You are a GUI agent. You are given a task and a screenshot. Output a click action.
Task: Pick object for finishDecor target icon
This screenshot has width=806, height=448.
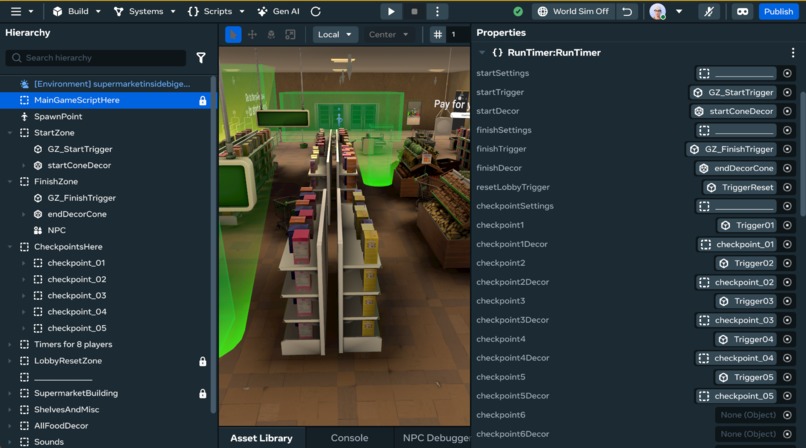click(787, 168)
